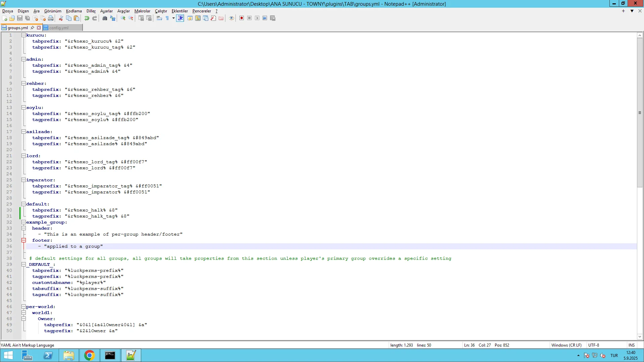Save current recorded macro icon
This screenshot has width=644, height=362.
tap(273, 18)
